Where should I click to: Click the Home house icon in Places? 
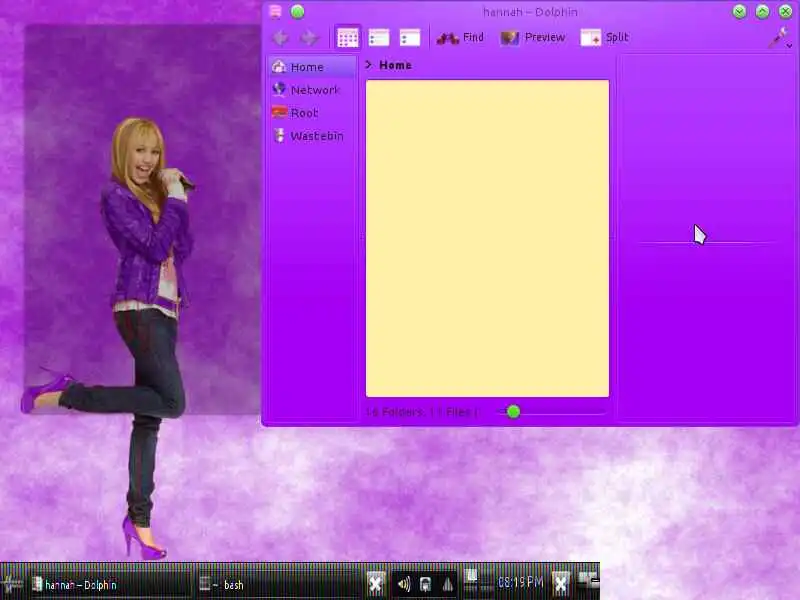click(x=279, y=66)
